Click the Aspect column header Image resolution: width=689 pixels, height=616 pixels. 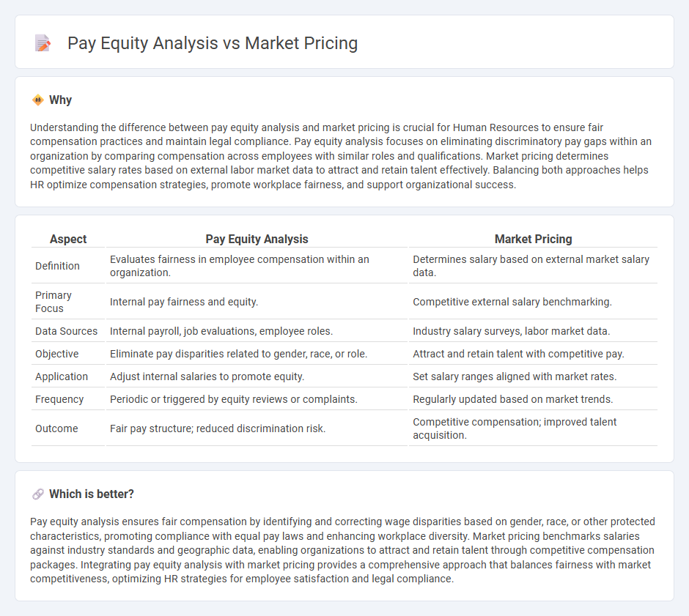(68, 240)
